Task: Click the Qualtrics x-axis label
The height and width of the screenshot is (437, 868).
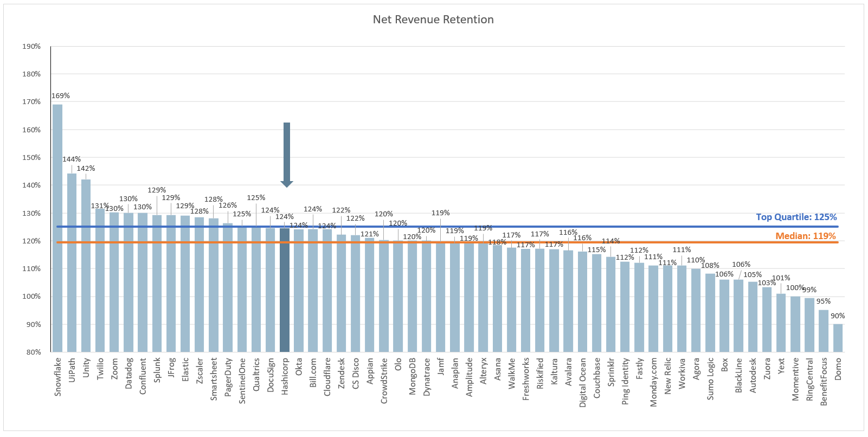Action: click(x=256, y=374)
